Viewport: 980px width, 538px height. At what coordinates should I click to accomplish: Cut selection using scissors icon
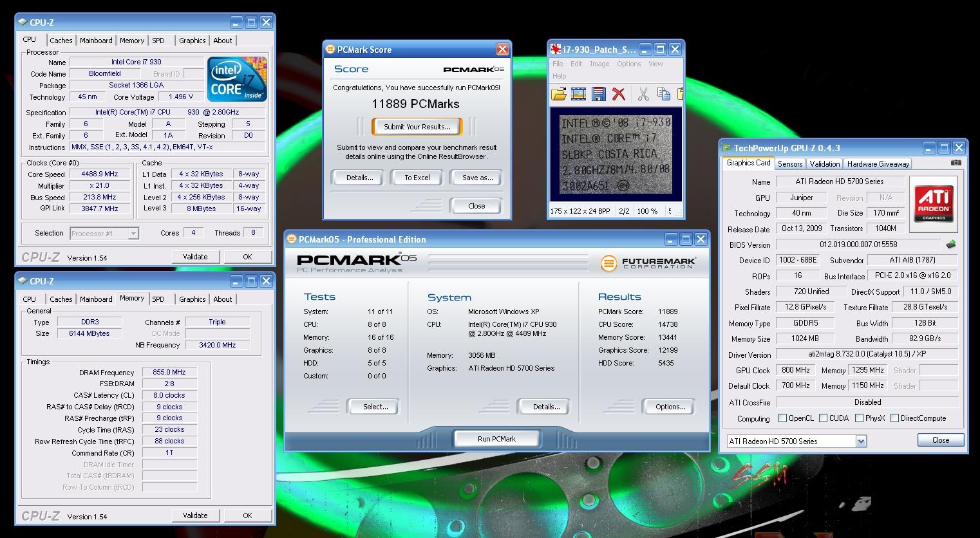643,95
